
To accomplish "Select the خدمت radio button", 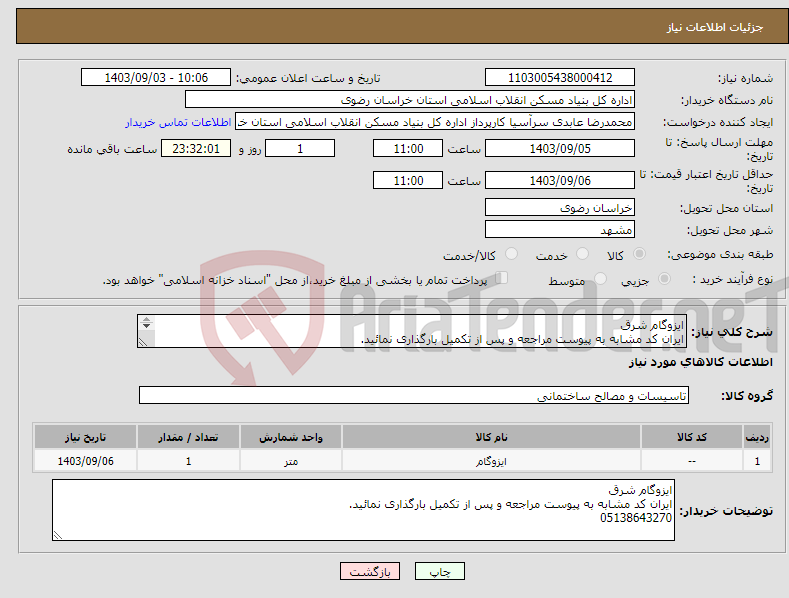I will pyautogui.click(x=582, y=254).
